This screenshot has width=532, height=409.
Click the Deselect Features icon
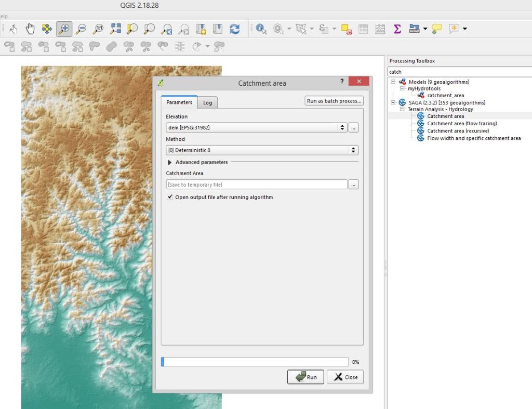pos(347,29)
